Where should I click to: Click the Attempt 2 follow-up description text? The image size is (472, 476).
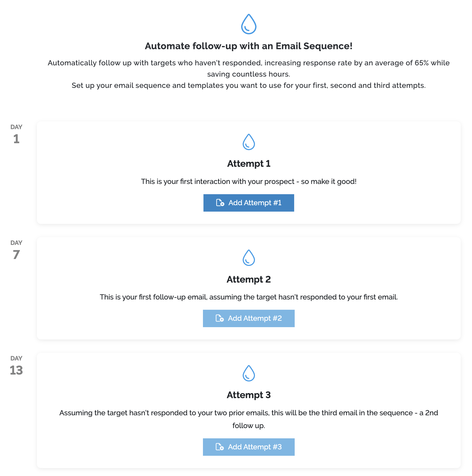pos(249,297)
